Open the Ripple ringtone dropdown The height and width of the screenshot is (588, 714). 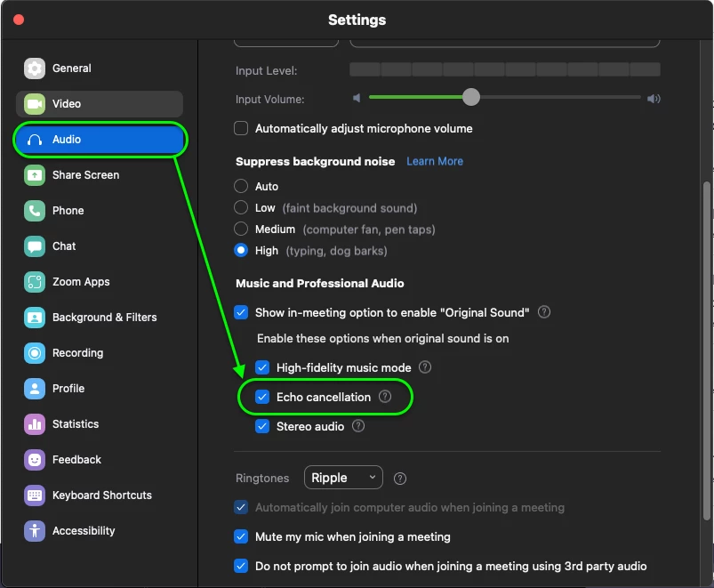343,478
